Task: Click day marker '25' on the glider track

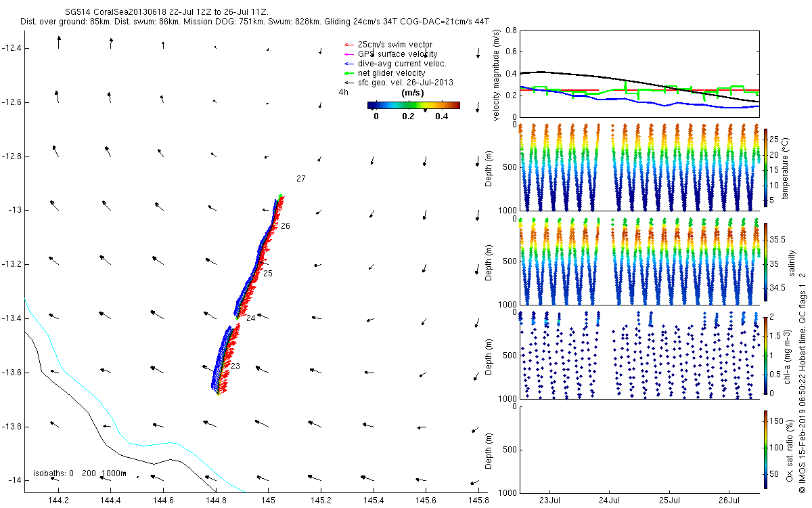Action: pyautogui.click(x=268, y=274)
